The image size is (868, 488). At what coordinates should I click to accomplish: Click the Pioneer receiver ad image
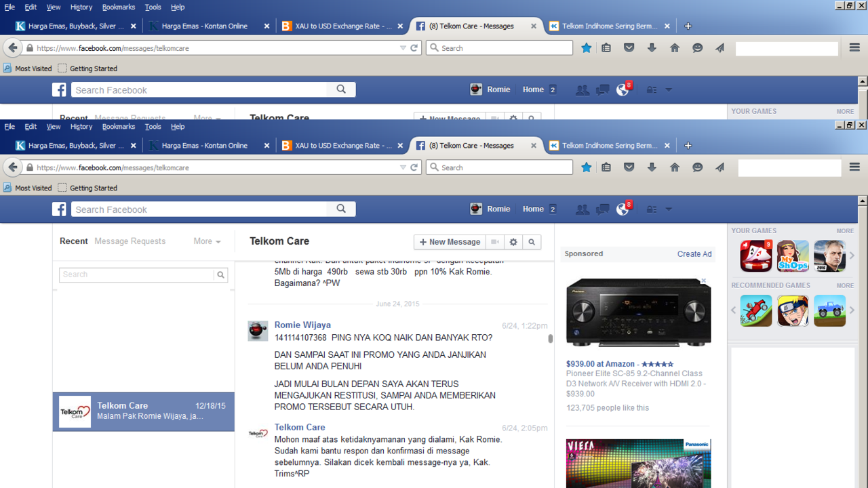coord(639,312)
